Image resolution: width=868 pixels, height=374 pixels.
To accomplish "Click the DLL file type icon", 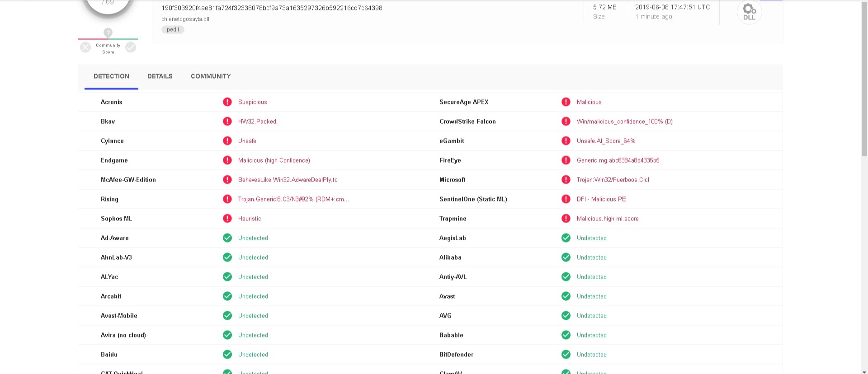I will [x=749, y=12].
